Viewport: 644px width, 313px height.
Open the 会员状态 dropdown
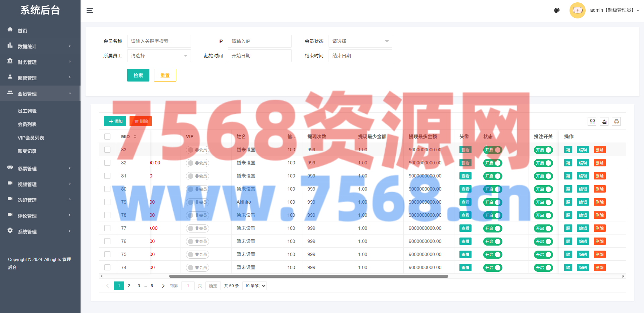point(360,41)
